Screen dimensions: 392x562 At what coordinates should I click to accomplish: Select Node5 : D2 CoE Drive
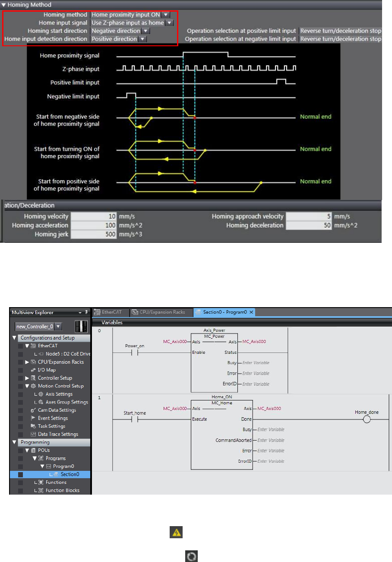pos(68,354)
